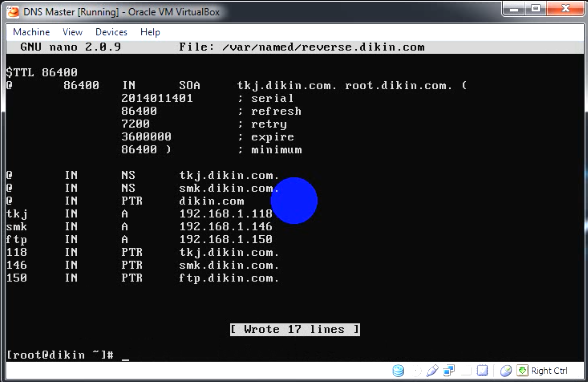Click the serial value 2014011401

(157, 98)
